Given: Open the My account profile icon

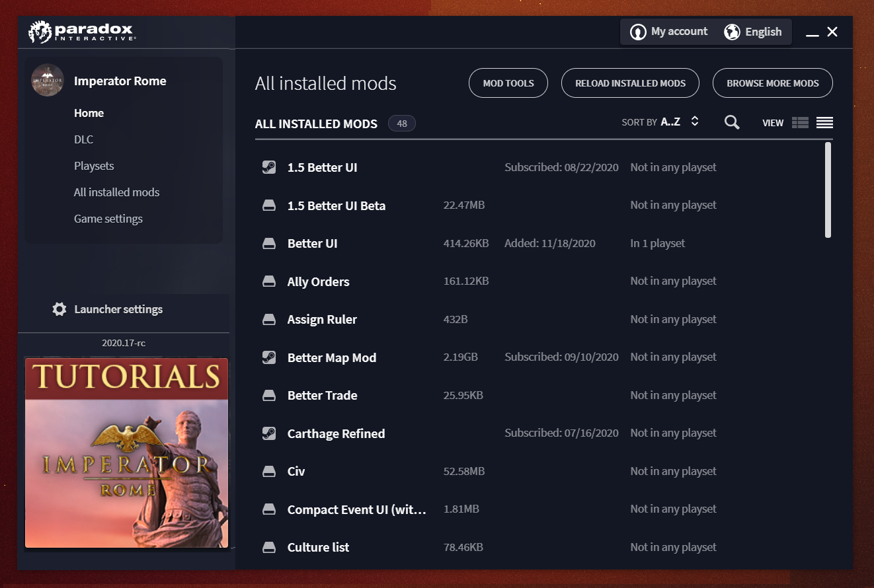Looking at the screenshot, I should pyautogui.click(x=638, y=32).
